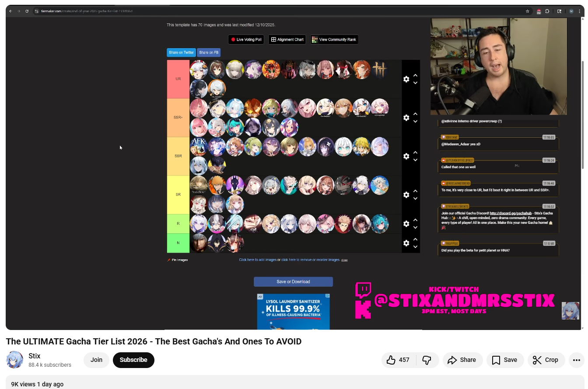This screenshot has height=389, width=588.
Task: Click the green N tier label
Action: point(178,243)
